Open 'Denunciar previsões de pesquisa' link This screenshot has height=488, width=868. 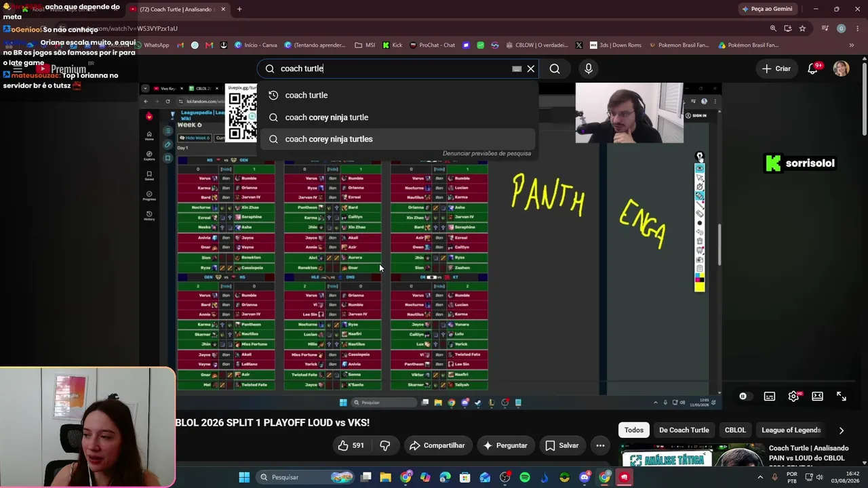click(x=487, y=153)
